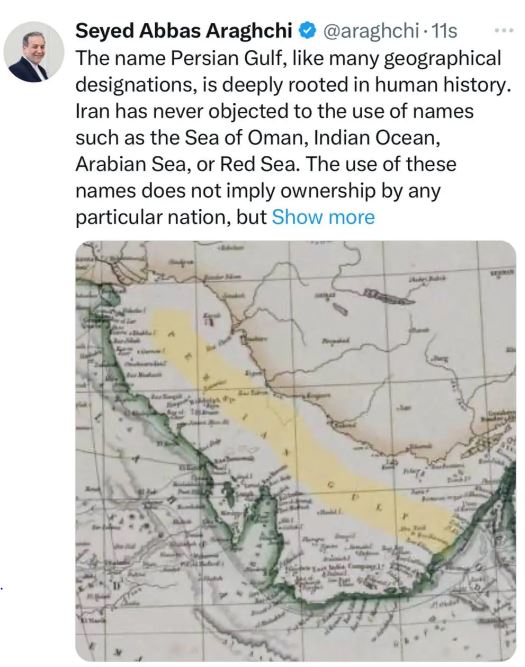Screen dimensions: 525x667
Task: Click the display name Seyed Abbas Araghchi
Action: (184, 31)
